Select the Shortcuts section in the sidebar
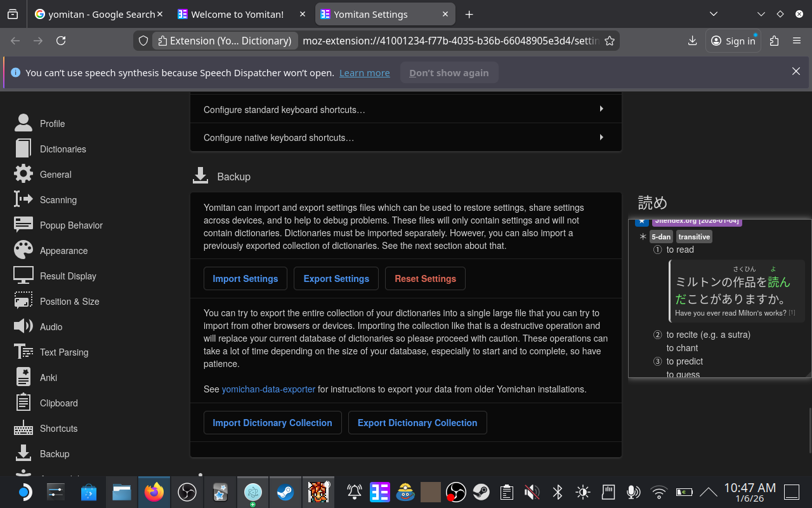This screenshot has height=508, width=812. (x=58, y=428)
